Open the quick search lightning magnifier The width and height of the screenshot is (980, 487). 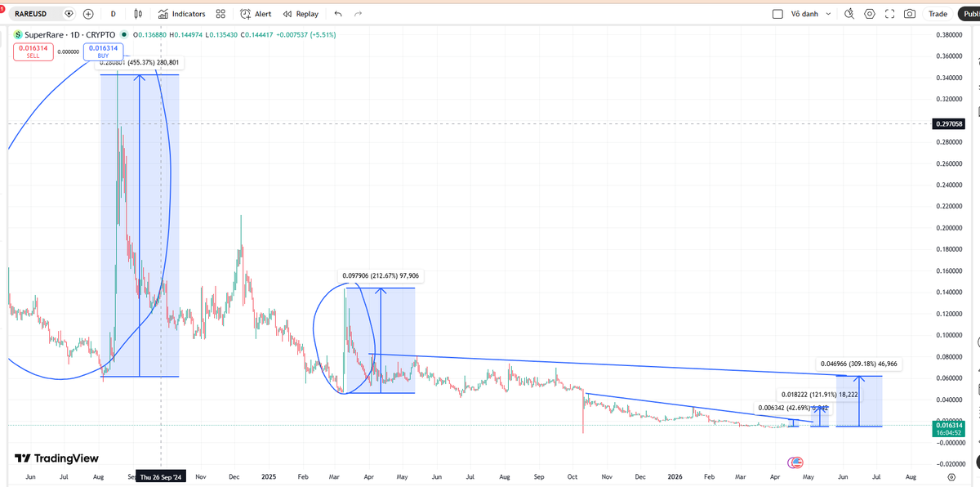tap(849, 14)
